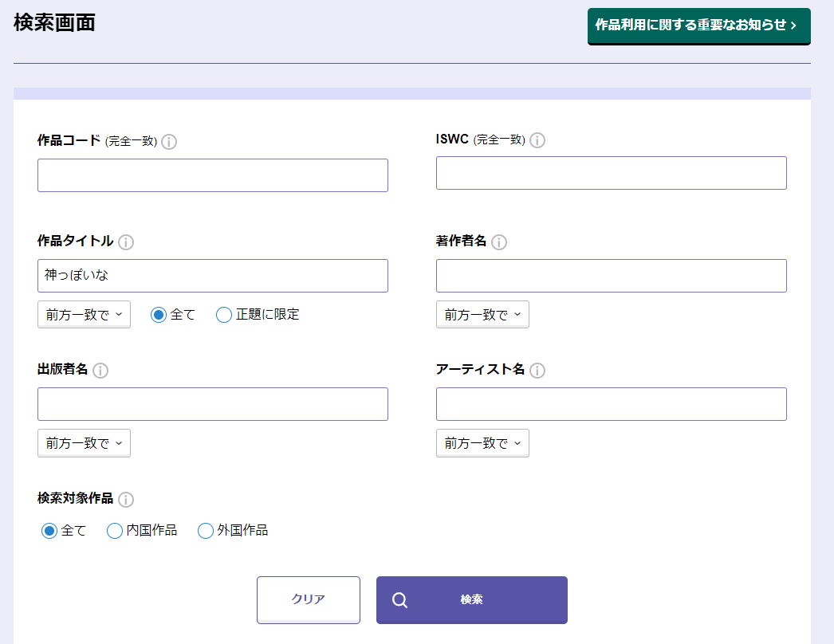
Task: Expand 前方一致で dropdown under 著作者名
Action: coord(482,315)
